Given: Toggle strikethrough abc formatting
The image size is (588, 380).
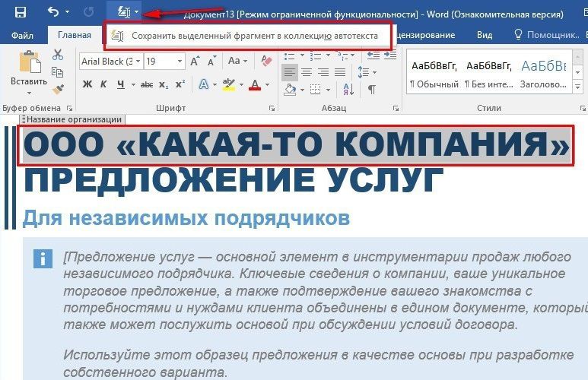Looking at the screenshot, I should pos(147,84).
